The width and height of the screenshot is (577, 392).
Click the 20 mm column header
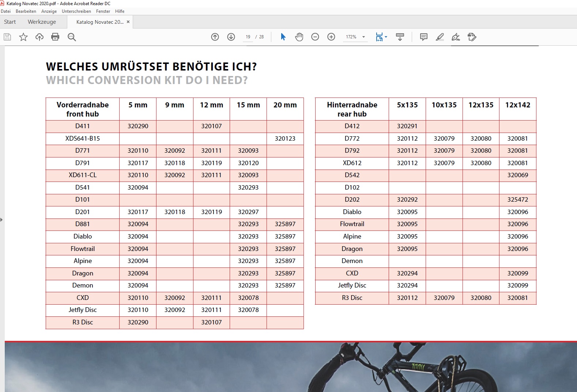tap(285, 105)
